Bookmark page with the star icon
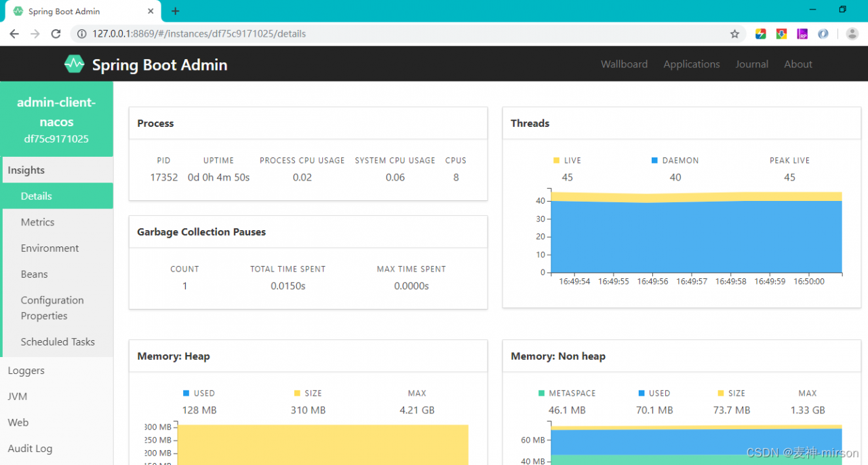Viewport: 868px width, 465px height. [x=734, y=34]
